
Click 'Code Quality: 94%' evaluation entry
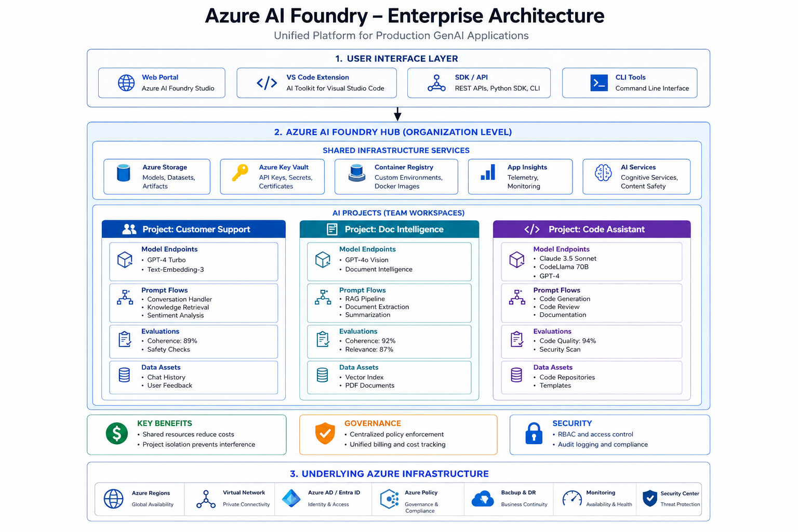tap(568, 341)
